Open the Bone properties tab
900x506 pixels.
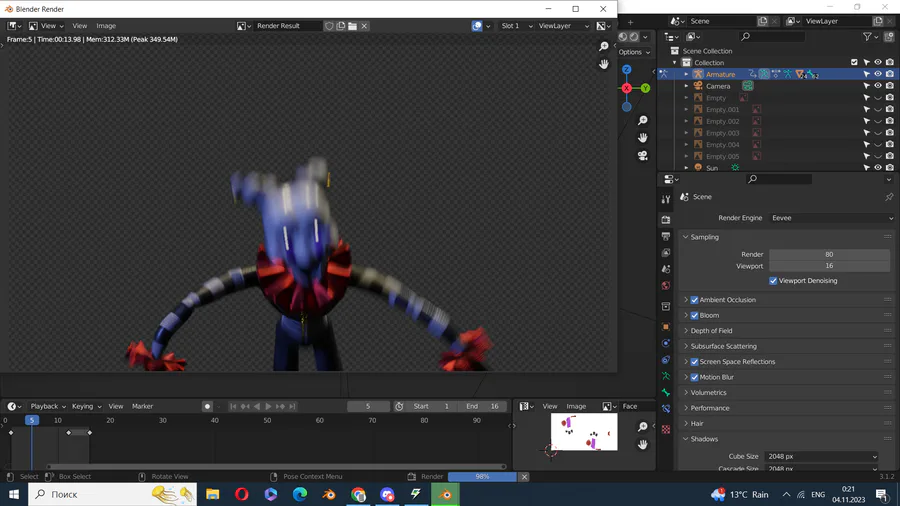[x=666, y=393]
